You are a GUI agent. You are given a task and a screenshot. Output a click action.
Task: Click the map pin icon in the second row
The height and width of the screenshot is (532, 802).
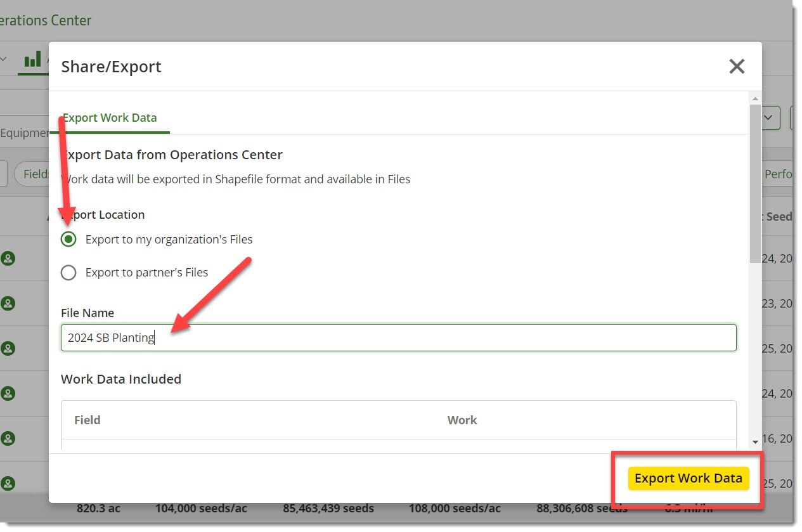9,303
